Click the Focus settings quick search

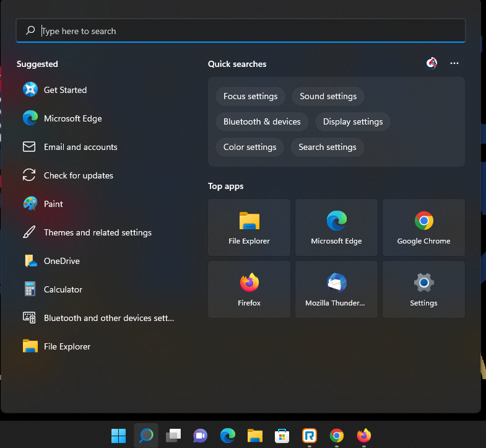pos(251,96)
